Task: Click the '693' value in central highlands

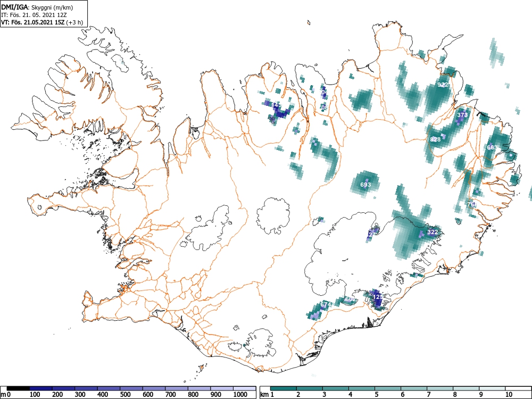Action: pyautogui.click(x=365, y=185)
